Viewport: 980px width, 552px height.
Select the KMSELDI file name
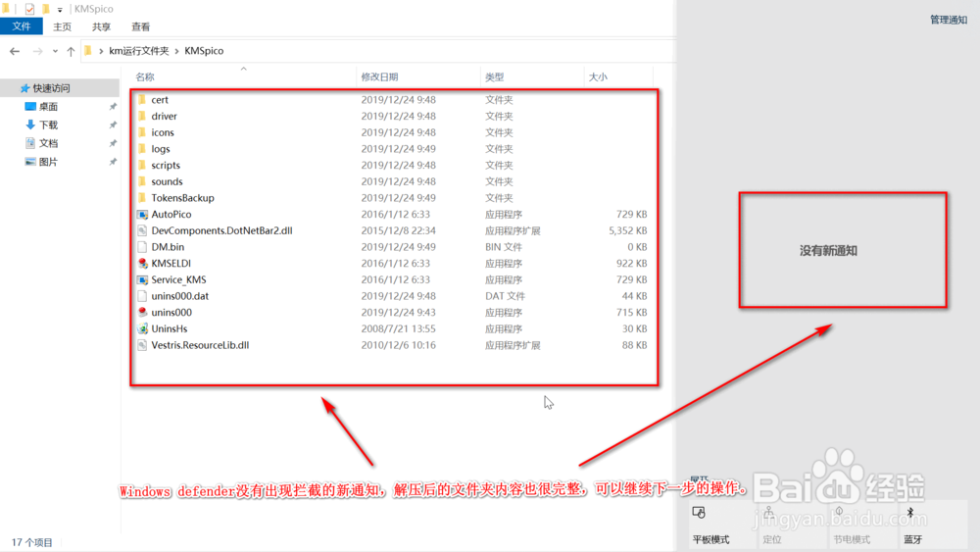coord(171,263)
